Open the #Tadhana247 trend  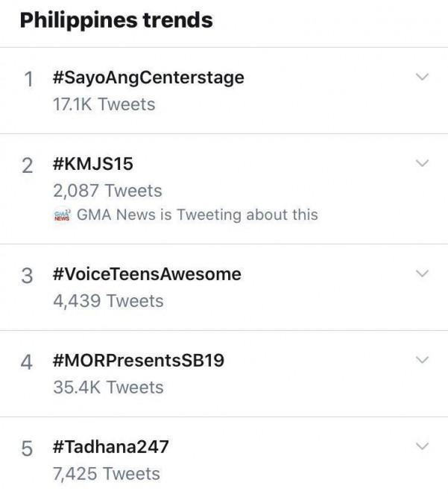point(111,447)
